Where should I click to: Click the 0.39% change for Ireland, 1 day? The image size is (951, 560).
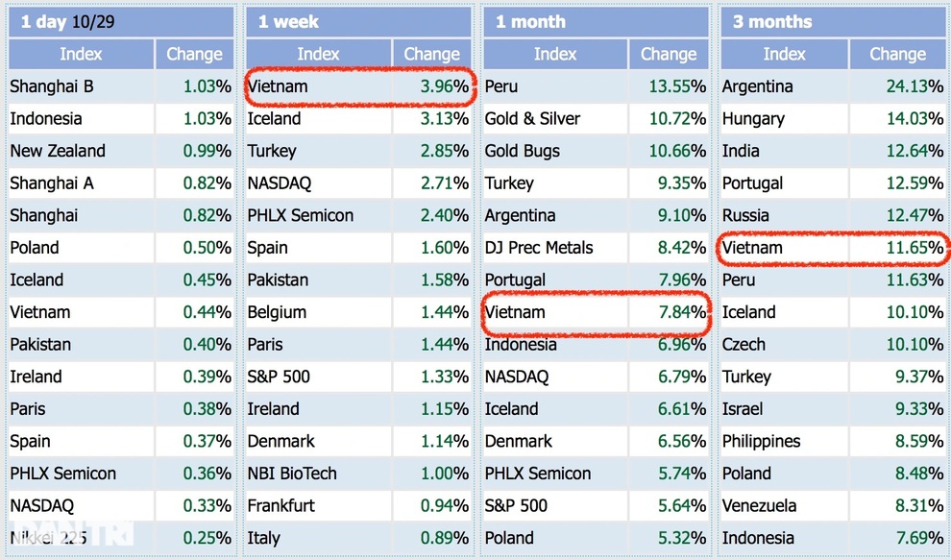click(207, 377)
